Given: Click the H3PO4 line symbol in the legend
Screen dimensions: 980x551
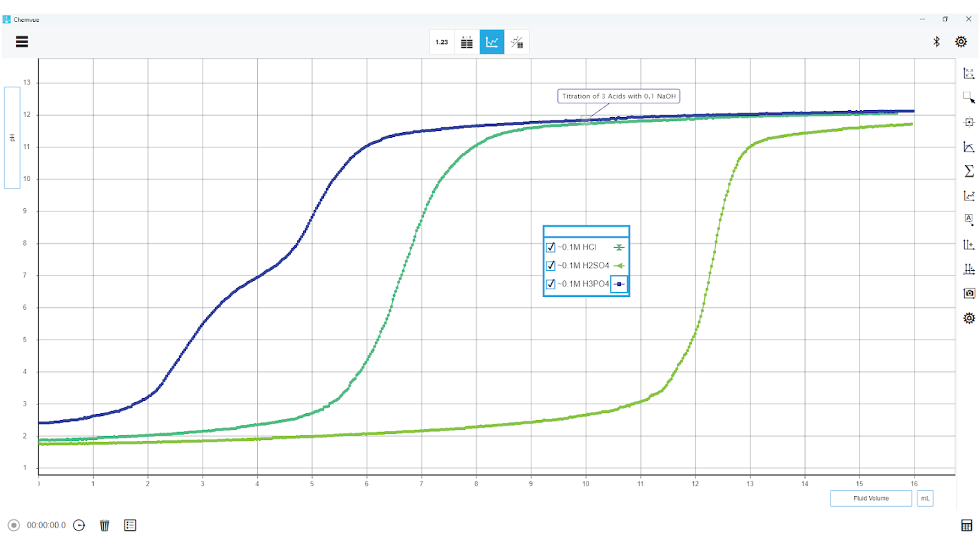Looking at the screenshot, I should [x=619, y=284].
